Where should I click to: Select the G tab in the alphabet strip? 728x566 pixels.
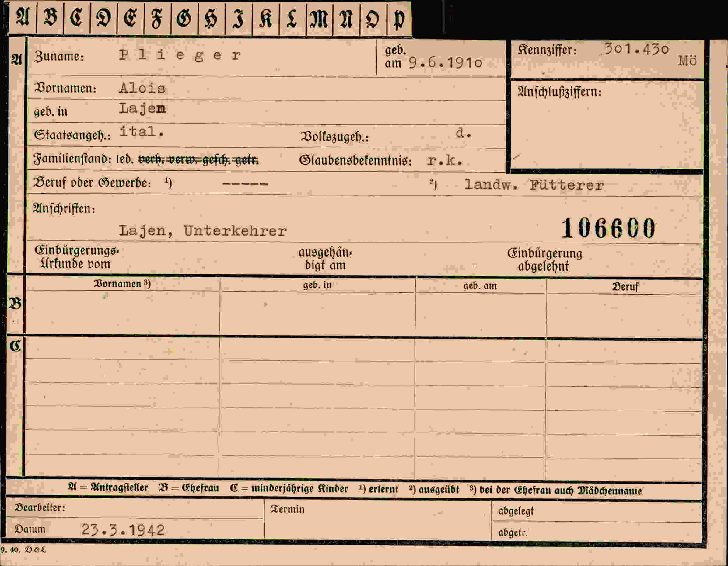pyautogui.click(x=184, y=18)
